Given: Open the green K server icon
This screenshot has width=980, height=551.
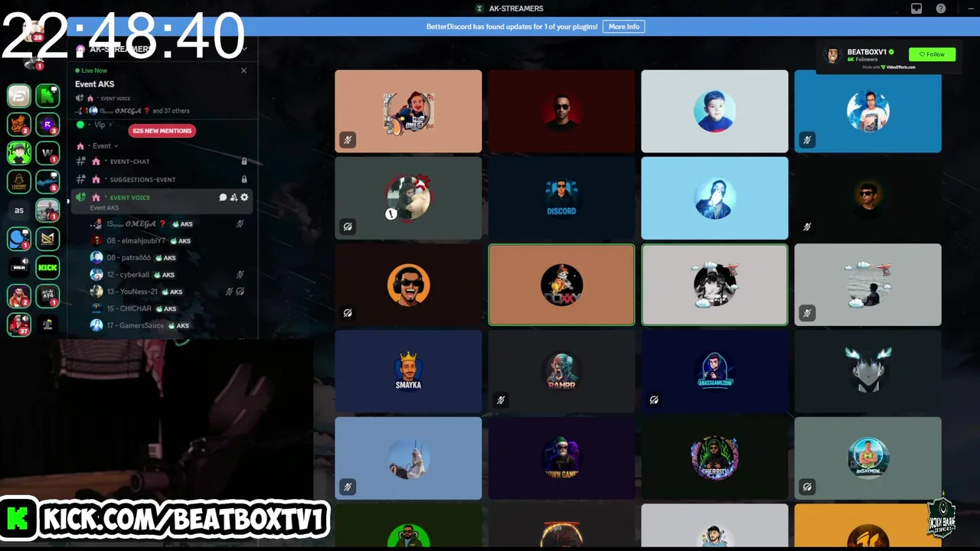Looking at the screenshot, I should point(47,96).
